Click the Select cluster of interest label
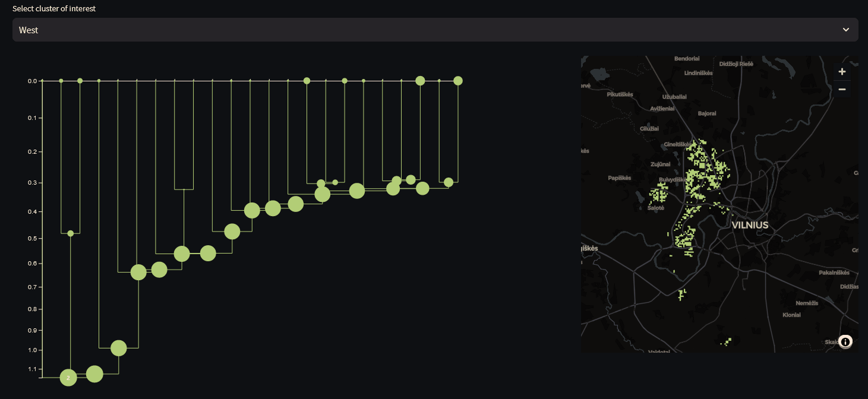 (54, 9)
